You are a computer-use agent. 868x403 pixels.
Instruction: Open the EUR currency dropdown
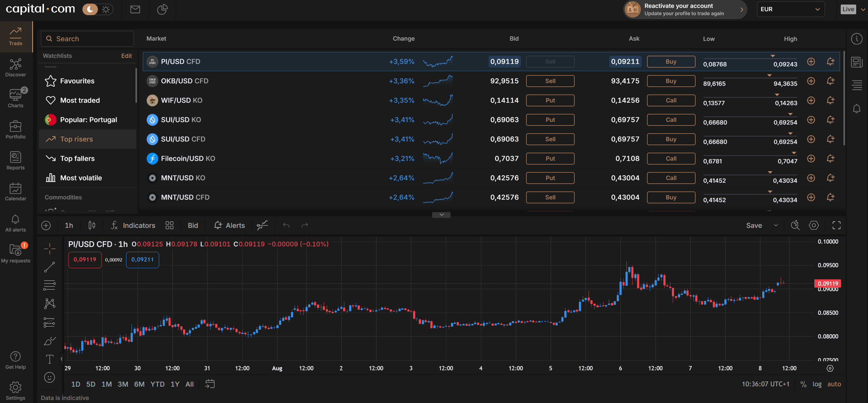(x=790, y=9)
